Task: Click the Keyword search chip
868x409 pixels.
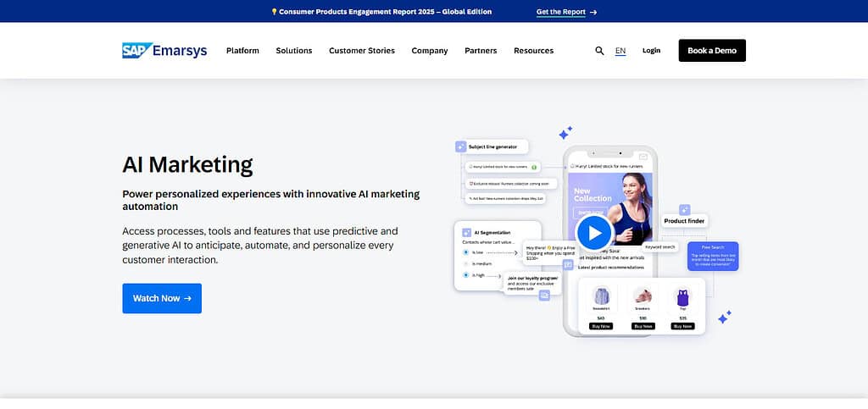Action: point(659,247)
